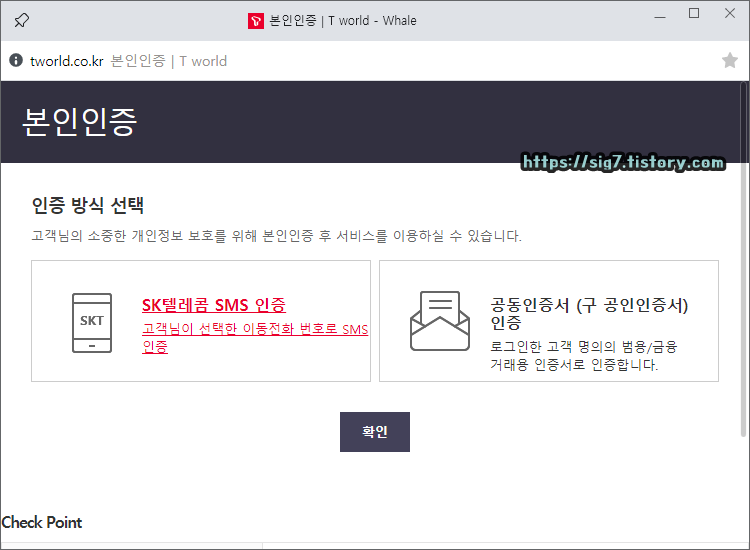Image resolution: width=750 pixels, height=550 pixels.
Task: Open 고객님이 선택한 이동전화 번호로 SMS 인증 link
Action: pos(255,337)
